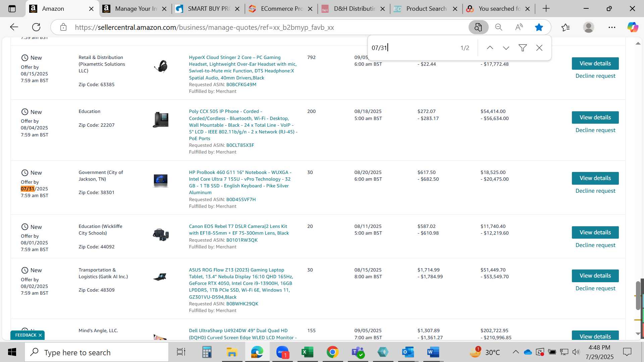The image size is (644, 362).
Task: Click the find-on-page toolbar icon
Action: tap(478, 27)
